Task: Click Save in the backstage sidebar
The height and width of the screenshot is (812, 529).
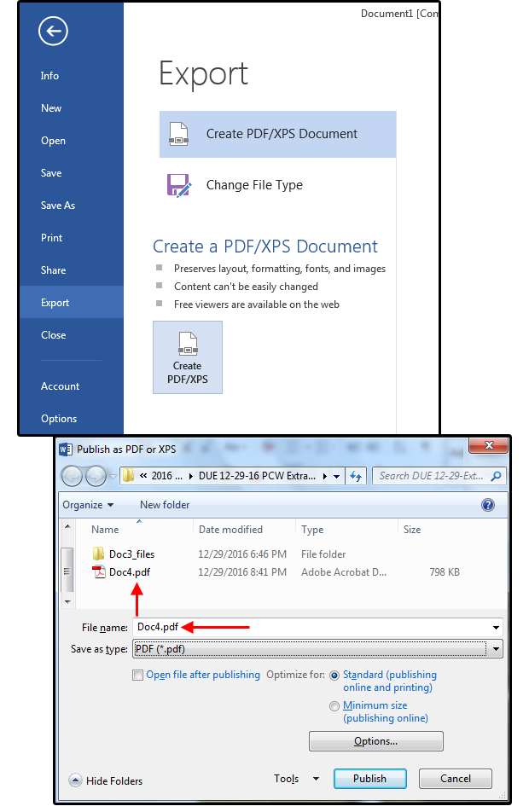Action: coord(51,173)
